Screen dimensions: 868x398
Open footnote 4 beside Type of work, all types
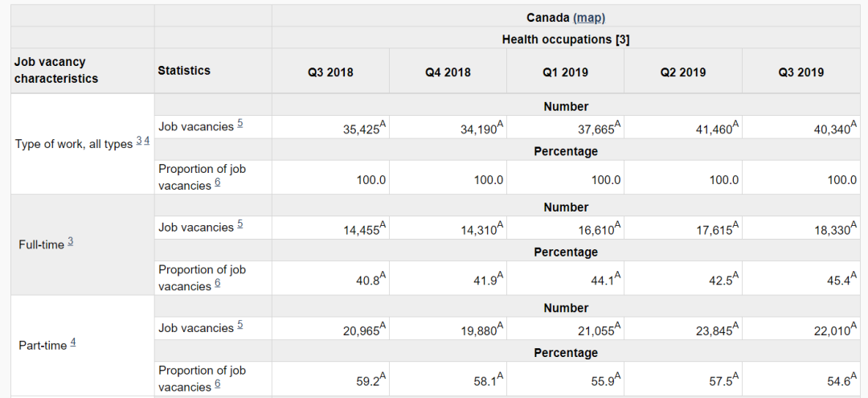pos(146,142)
